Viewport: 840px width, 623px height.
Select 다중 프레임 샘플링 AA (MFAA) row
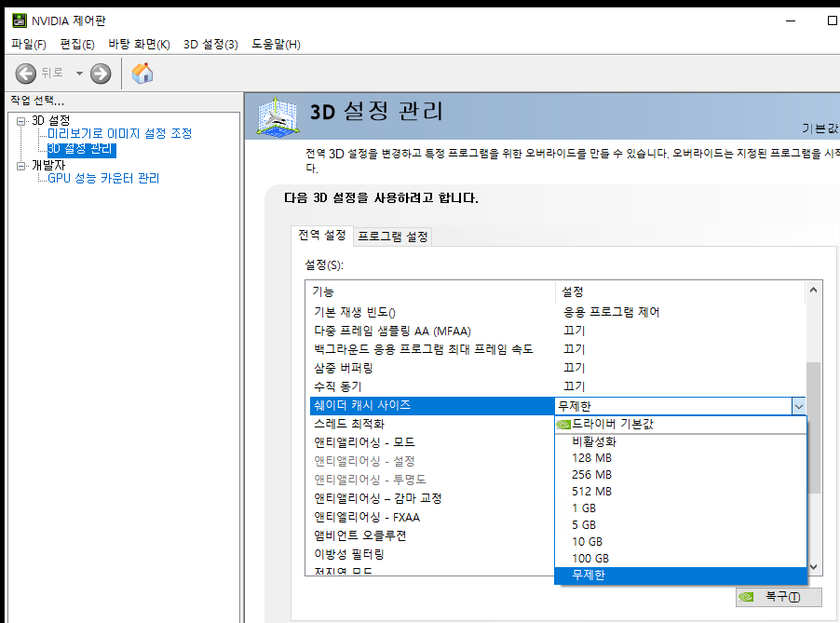[x=557, y=331]
